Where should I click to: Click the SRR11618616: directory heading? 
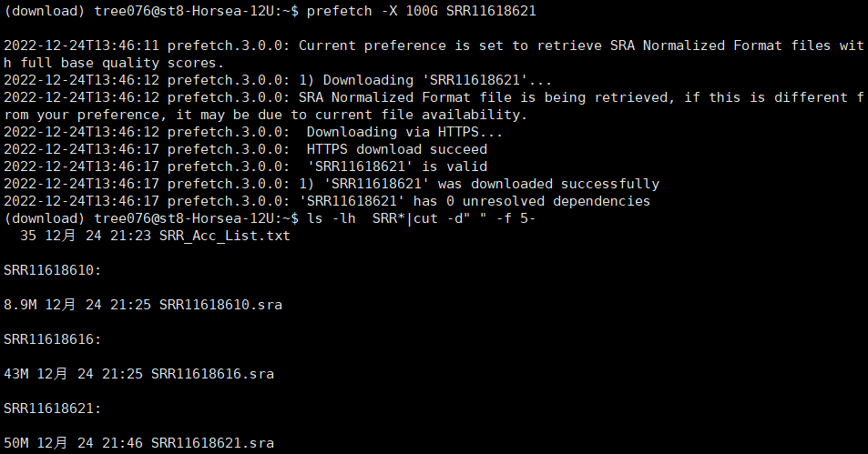(x=53, y=339)
